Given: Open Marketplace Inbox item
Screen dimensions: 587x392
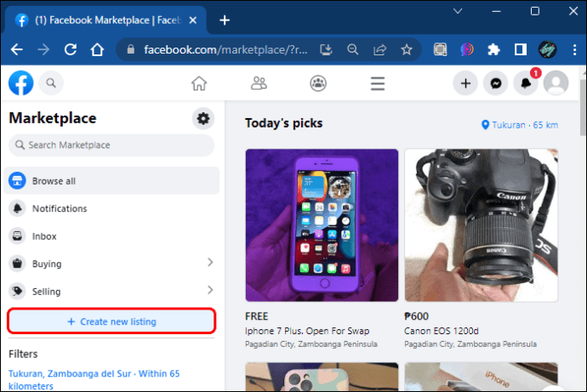Looking at the screenshot, I should tap(111, 236).
